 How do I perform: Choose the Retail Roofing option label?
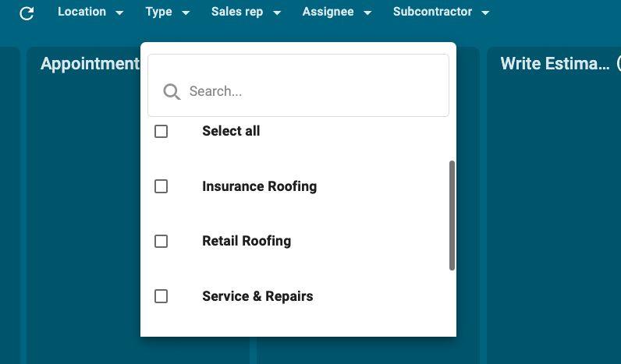247,241
